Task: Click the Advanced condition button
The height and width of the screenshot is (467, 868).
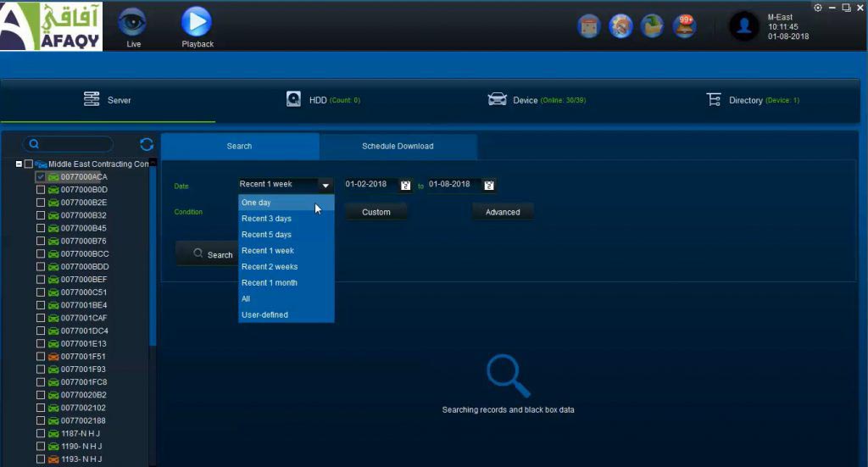Action: [x=503, y=212]
